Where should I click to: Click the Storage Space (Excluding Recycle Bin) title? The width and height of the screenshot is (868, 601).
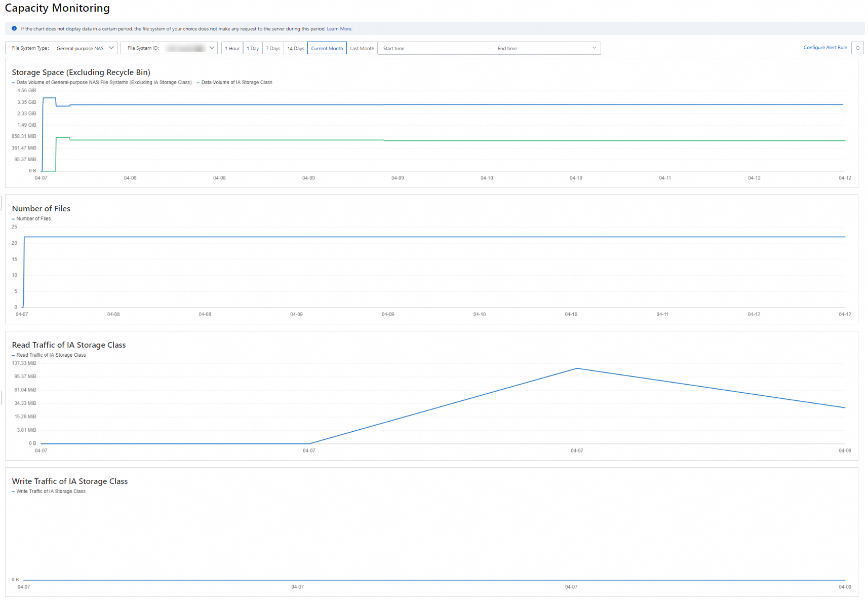(x=81, y=72)
